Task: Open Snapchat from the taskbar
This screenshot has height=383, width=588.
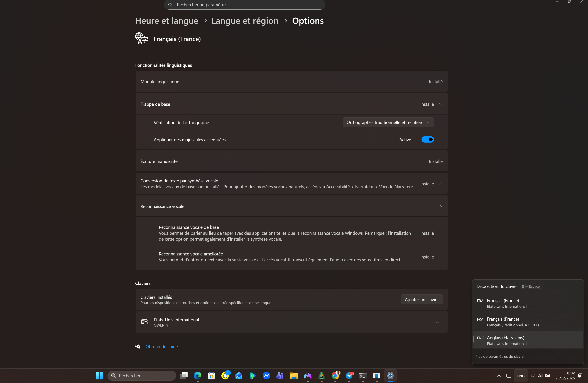Action: [x=225, y=376]
